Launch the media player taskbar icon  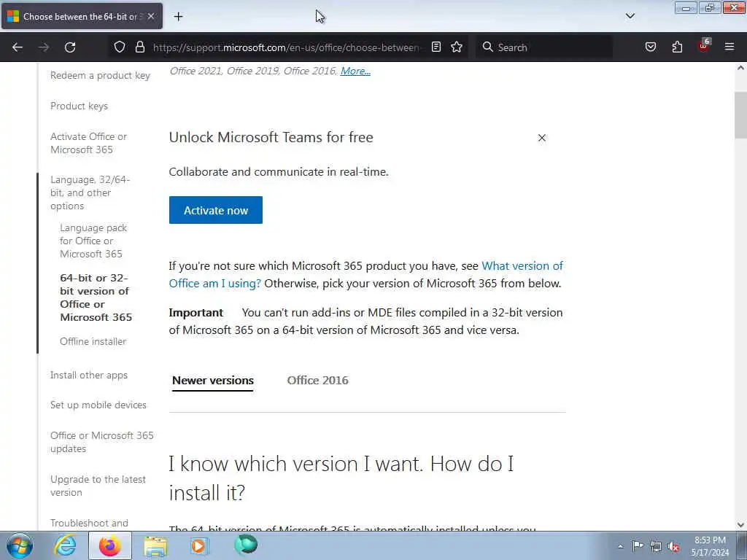click(199, 545)
